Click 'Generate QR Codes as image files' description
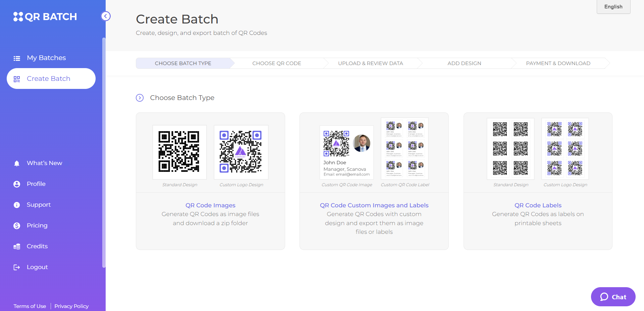Image resolution: width=644 pixels, height=311 pixels. (x=210, y=218)
